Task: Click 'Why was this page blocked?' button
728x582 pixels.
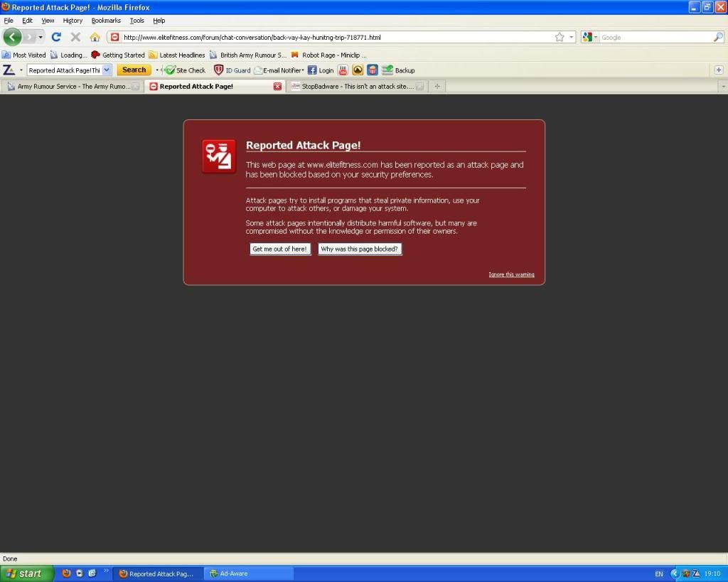Action: (x=360, y=249)
